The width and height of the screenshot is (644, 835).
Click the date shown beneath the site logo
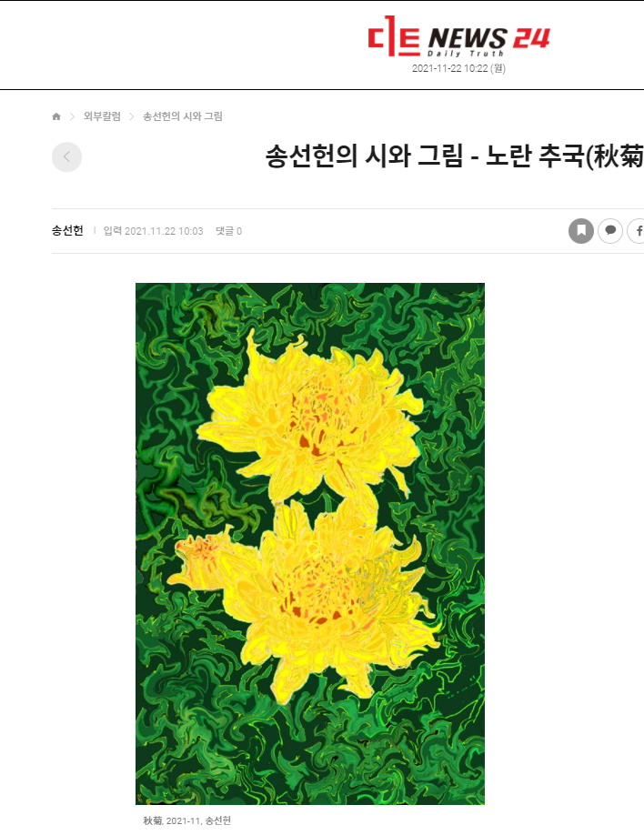click(458, 68)
